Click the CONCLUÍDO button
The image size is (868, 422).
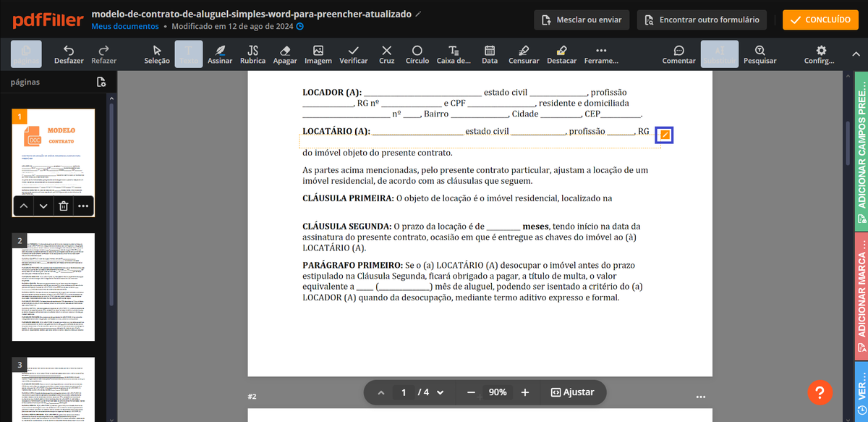click(820, 20)
